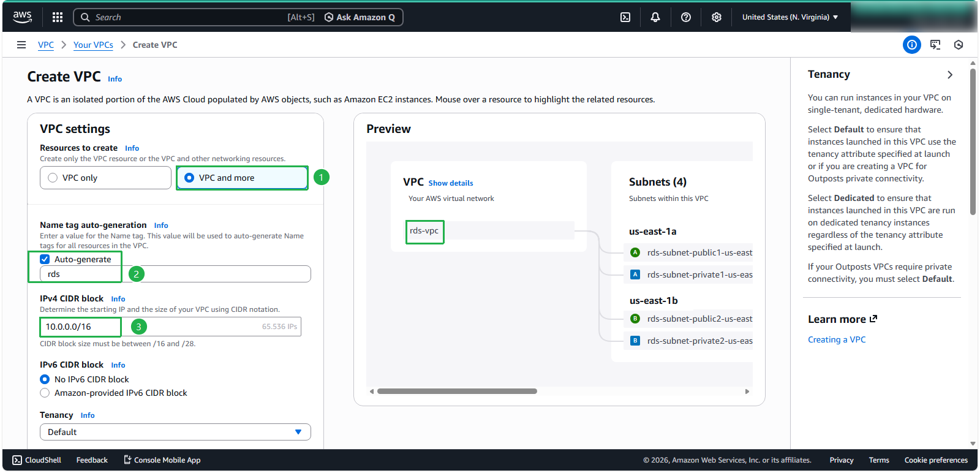Click the help panel vertical scrollbar

point(973,142)
